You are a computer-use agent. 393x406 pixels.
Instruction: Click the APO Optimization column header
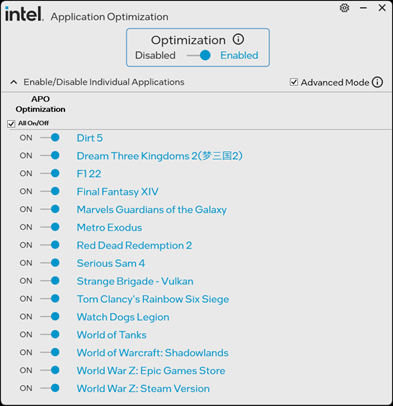pyautogui.click(x=40, y=104)
